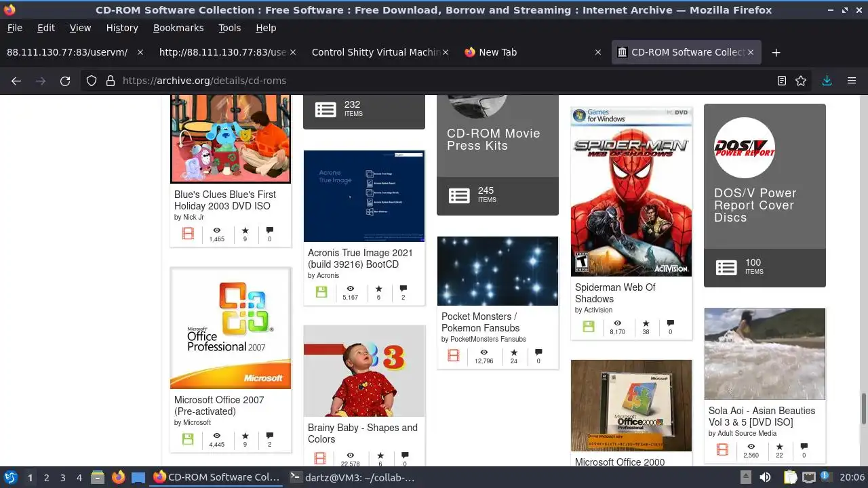This screenshot has width=868, height=488.
Task: Open Pocket Monsters / Pokemon Fansubs link
Action: [481, 322]
